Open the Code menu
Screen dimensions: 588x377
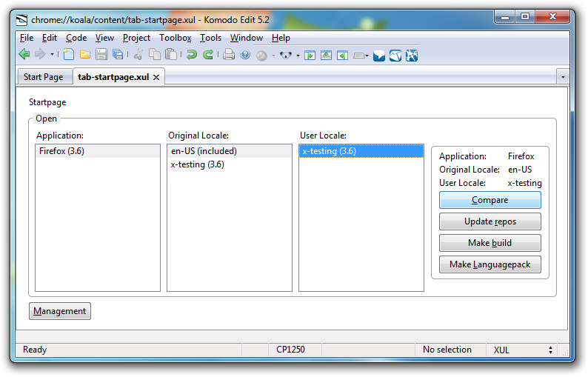tap(76, 38)
